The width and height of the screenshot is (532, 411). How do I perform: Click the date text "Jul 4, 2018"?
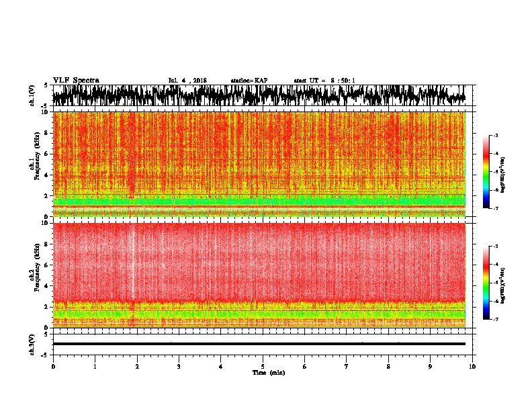(187, 81)
